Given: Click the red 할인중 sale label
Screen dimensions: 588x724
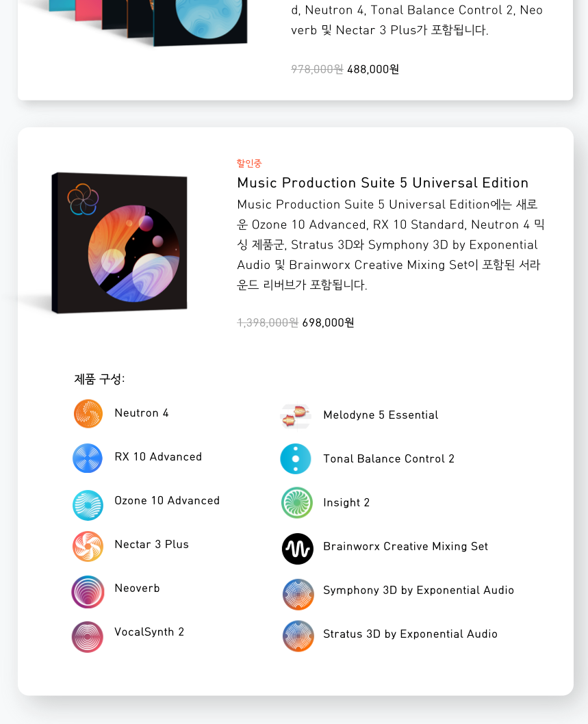Looking at the screenshot, I should [249, 163].
